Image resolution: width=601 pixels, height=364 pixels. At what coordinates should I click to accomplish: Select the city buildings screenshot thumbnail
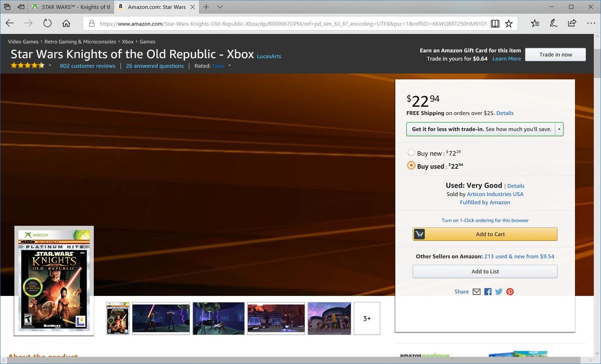tap(329, 318)
